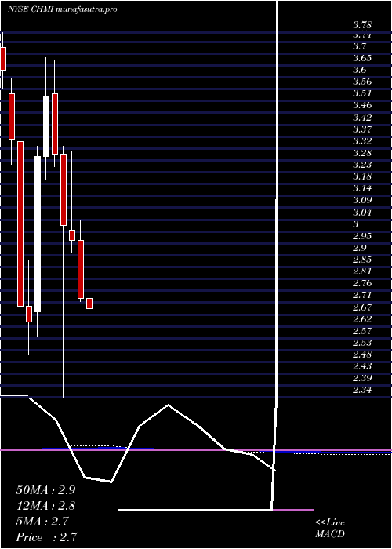Click the 3.14 price axis label
The width and height of the screenshot is (392, 549).
362,188
